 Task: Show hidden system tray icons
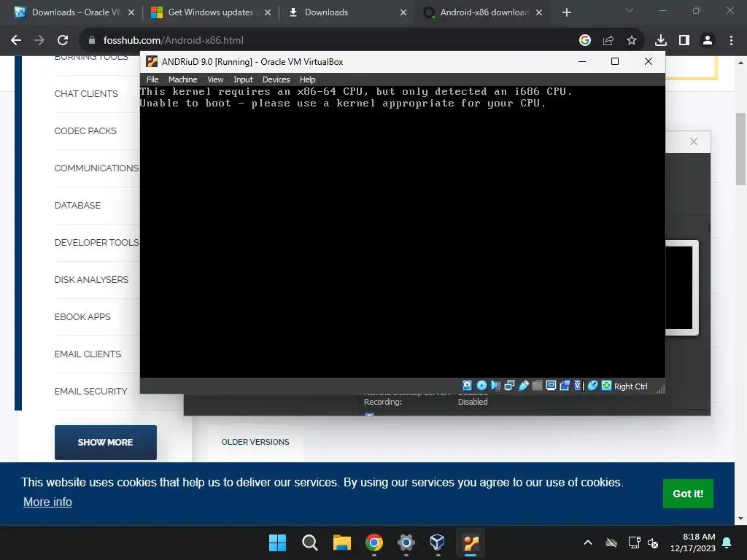[588, 542]
